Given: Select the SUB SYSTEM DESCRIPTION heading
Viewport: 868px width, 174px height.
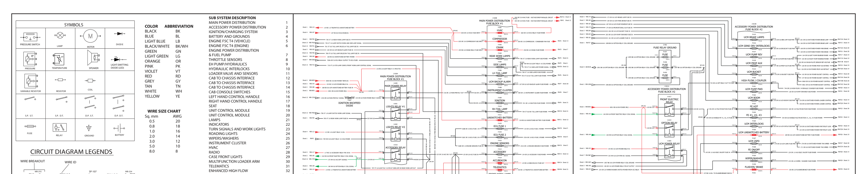Looking at the screenshot, I should pyautogui.click(x=232, y=18).
